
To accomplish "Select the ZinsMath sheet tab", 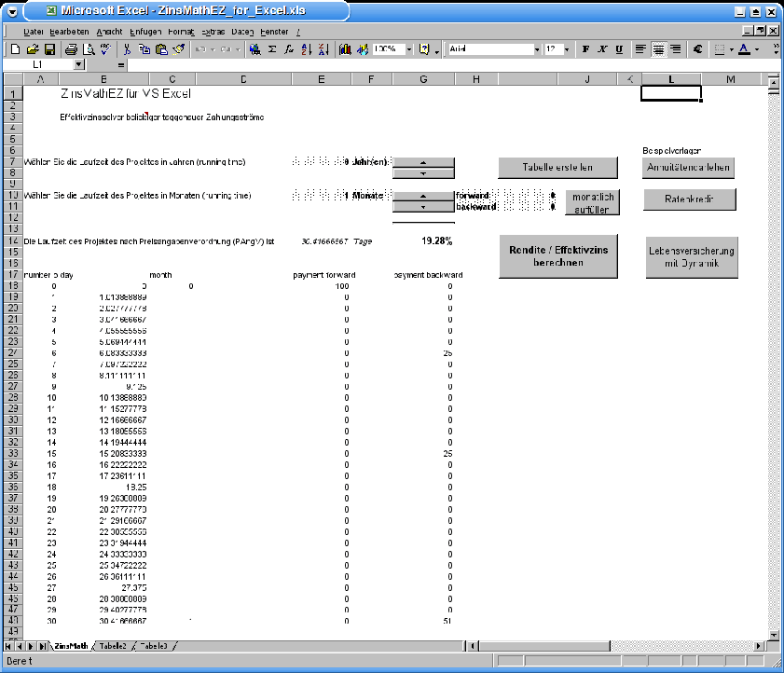I will 71,646.
